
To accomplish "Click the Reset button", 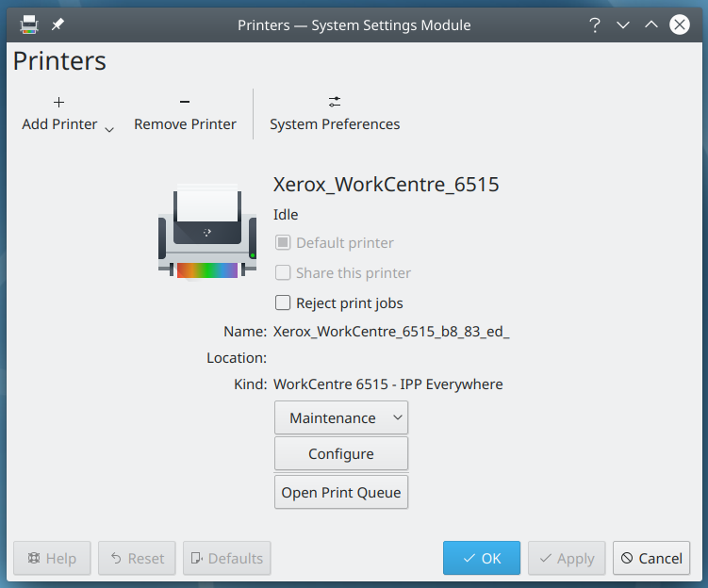I will pyautogui.click(x=137, y=558).
